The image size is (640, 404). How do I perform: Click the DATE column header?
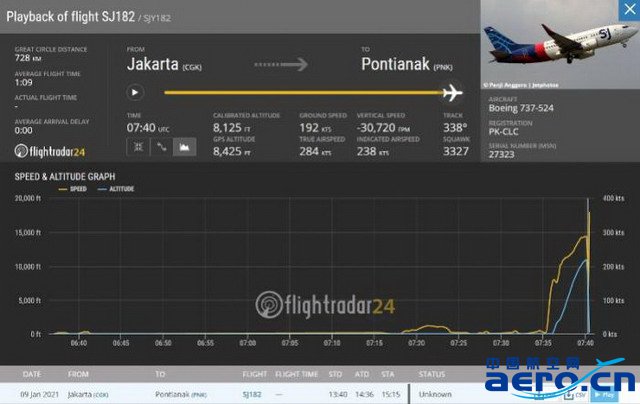click(x=32, y=374)
